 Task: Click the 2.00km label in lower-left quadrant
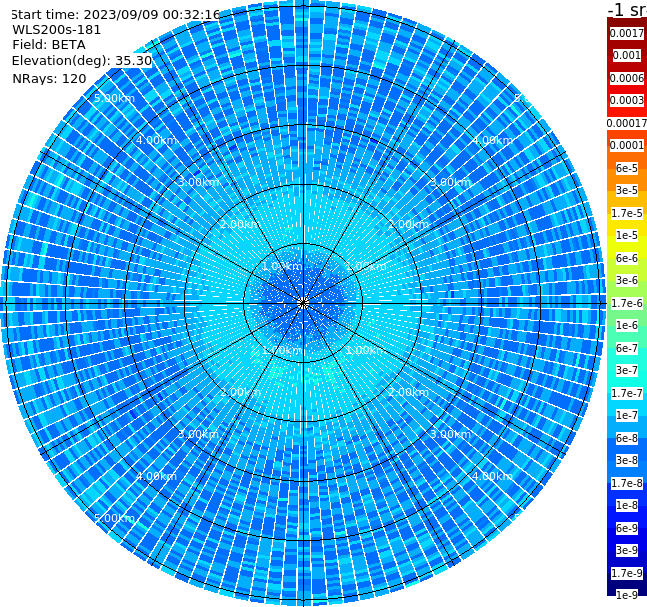[241, 392]
